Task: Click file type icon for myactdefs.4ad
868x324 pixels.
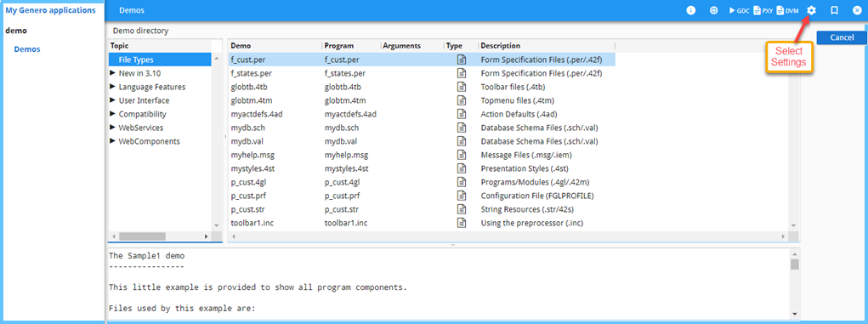Action: 461,114
